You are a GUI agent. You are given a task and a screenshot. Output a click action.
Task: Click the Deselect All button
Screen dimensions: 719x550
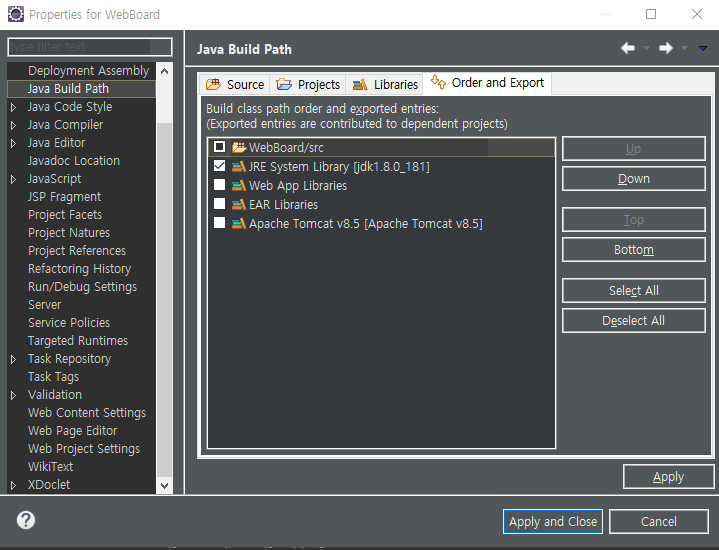click(634, 320)
